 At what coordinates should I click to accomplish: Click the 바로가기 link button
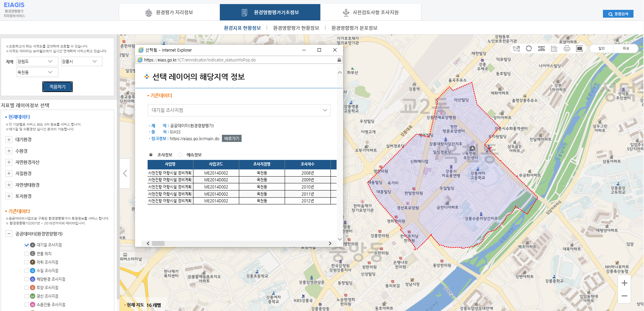point(231,139)
